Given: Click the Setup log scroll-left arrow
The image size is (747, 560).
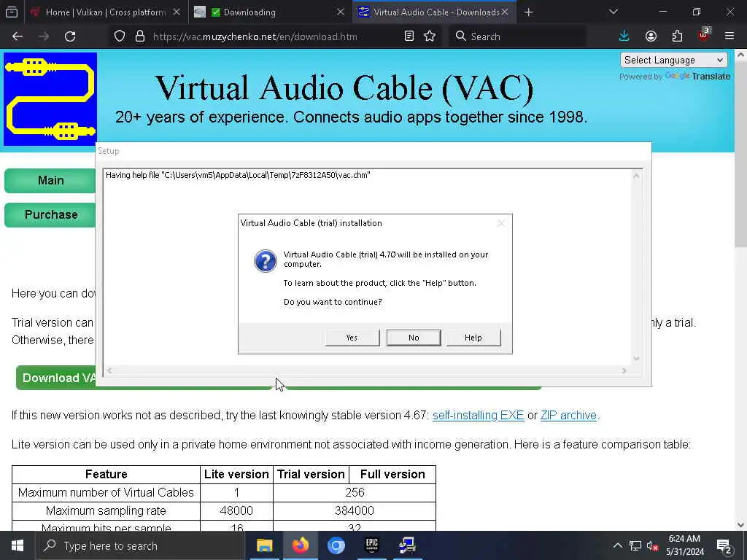Looking at the screenshot, I should [109, 370].
